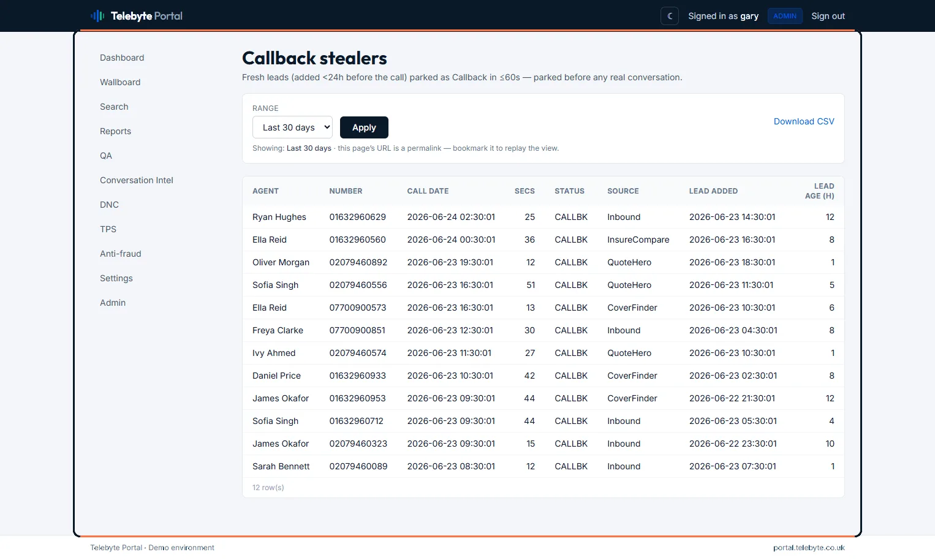
Task: Click number 07700900573
Action: pyautogui.click(x=358, y=308)
